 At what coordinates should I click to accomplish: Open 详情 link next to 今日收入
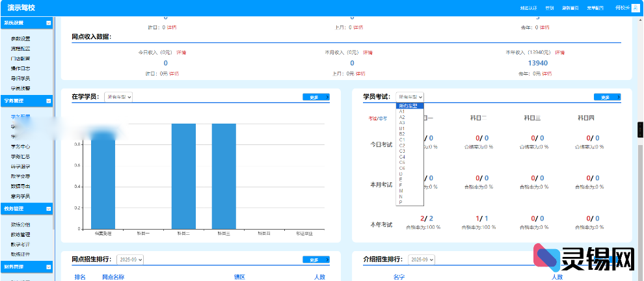[181, 52]
